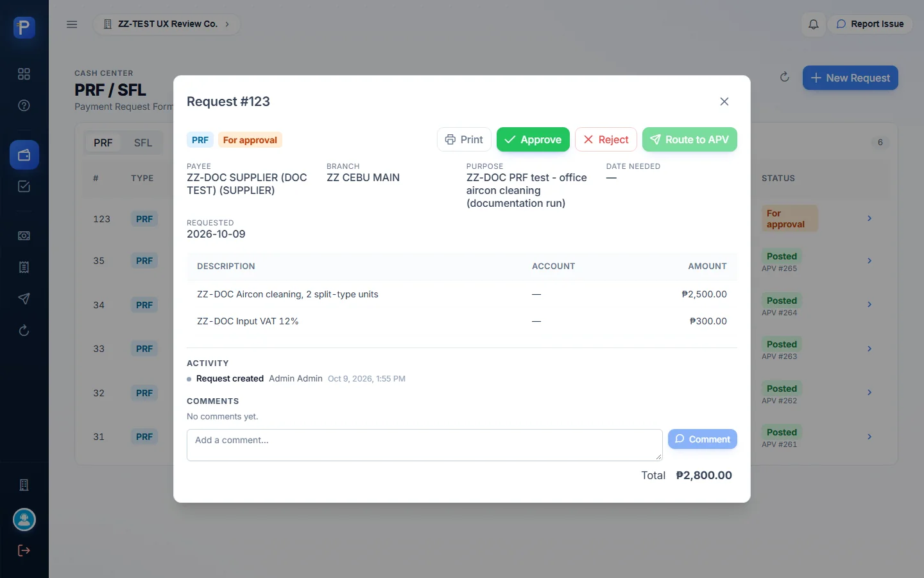
Task: Click the logout icon at sidebar bottom
Action: coord(24,550)
